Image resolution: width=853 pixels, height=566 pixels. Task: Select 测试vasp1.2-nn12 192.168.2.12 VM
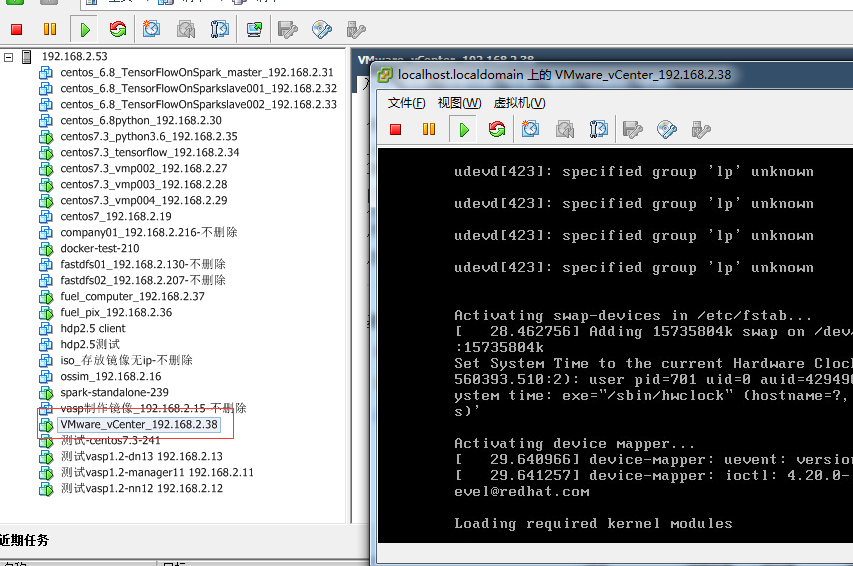[141, 489]
